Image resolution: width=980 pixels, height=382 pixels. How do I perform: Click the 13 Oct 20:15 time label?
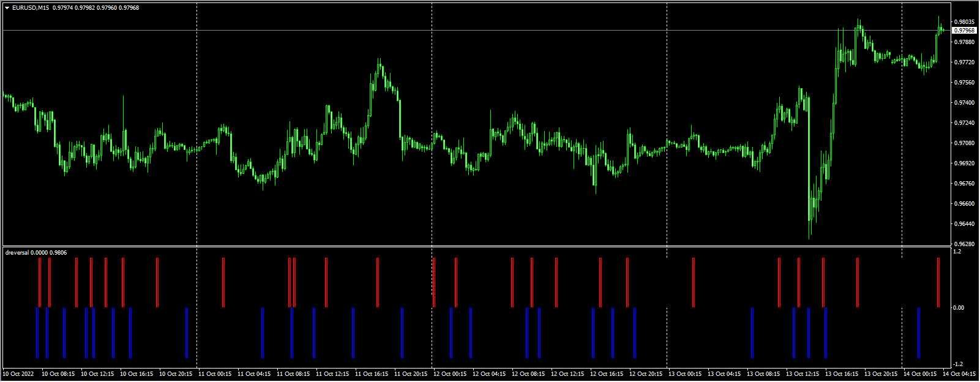881,373
